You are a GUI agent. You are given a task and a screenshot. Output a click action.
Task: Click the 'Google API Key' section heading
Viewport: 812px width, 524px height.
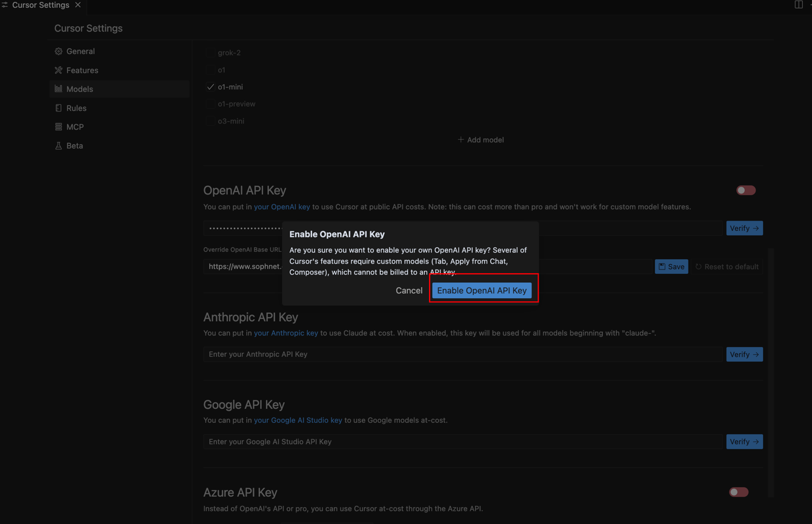(244, 404)
